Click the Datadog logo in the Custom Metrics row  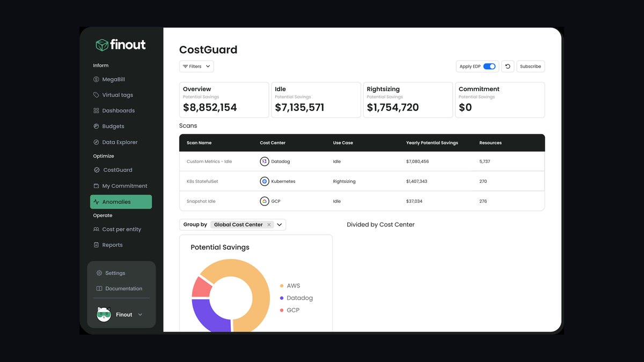(x=264, y=161)
